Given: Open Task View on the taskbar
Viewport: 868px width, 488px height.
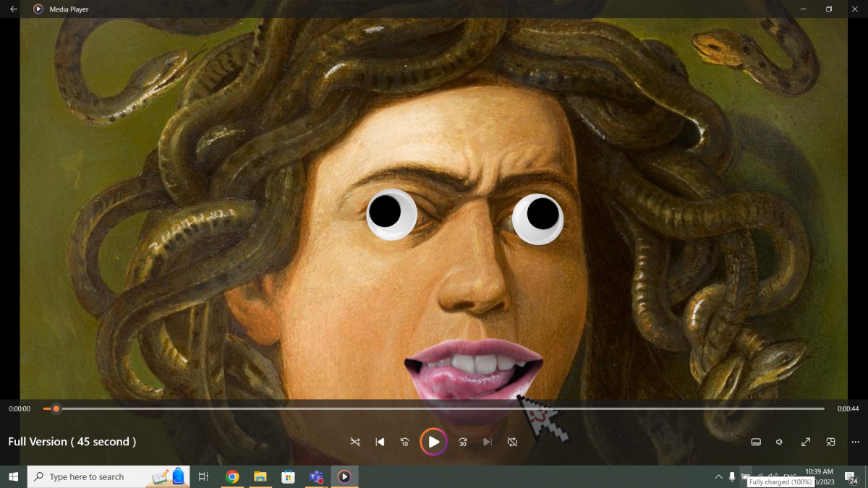Looking at the screenshot, I should coord(203,476).
